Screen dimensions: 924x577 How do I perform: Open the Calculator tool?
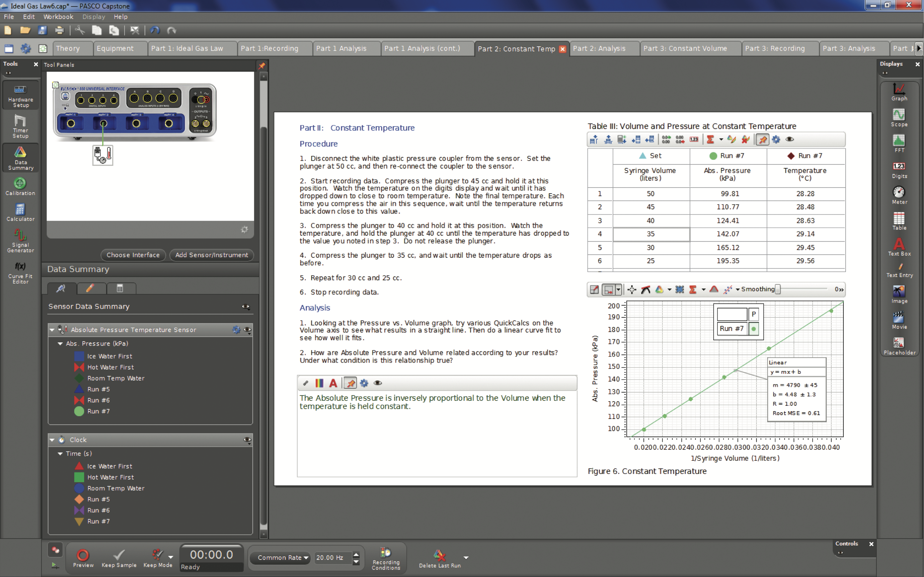tap(21, 212)
